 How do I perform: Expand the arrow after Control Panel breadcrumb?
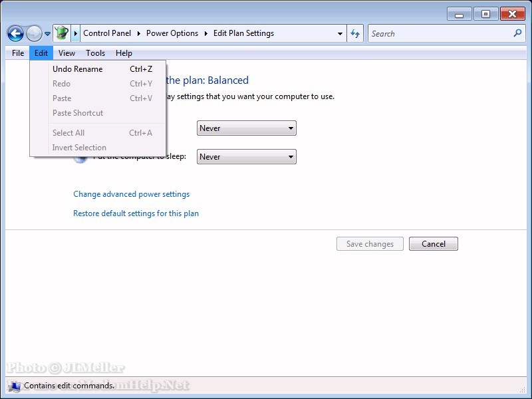pyautogui.click(x=139, y=33)
